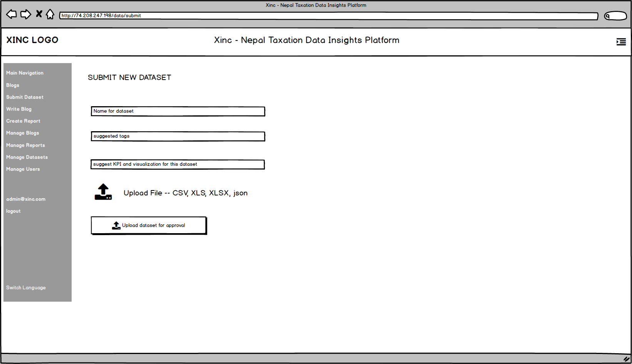
Task: Click admin@xinc.com in the sidebar
Action: [x=26, y=199]
